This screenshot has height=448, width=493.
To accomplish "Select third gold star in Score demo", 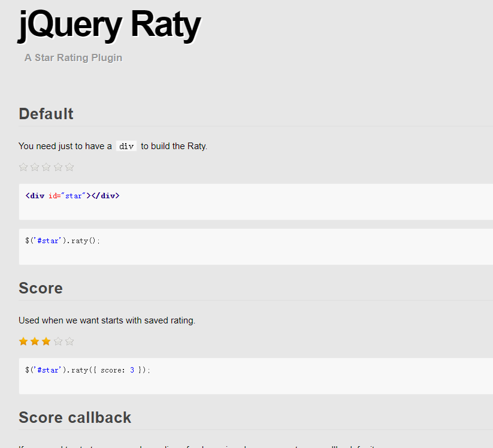I will tap(46, 341).
